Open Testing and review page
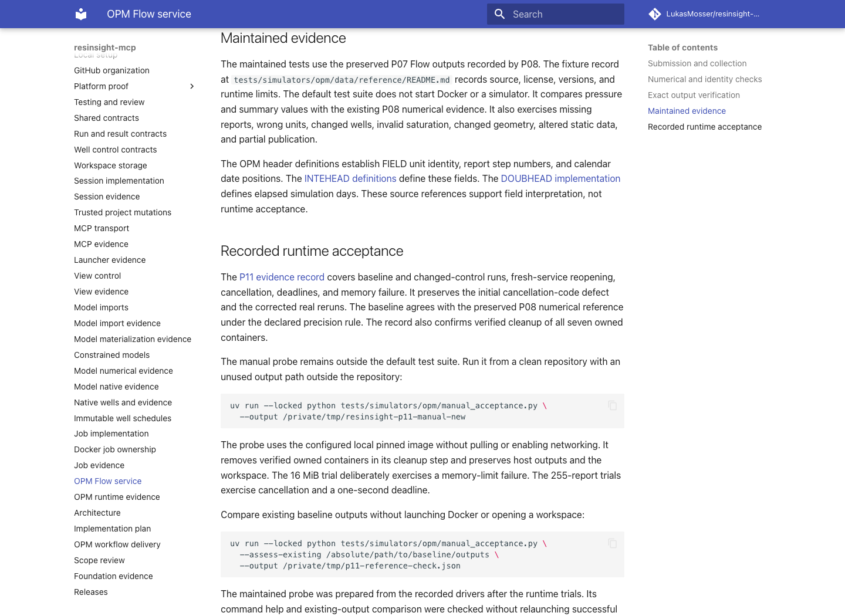 109,102
